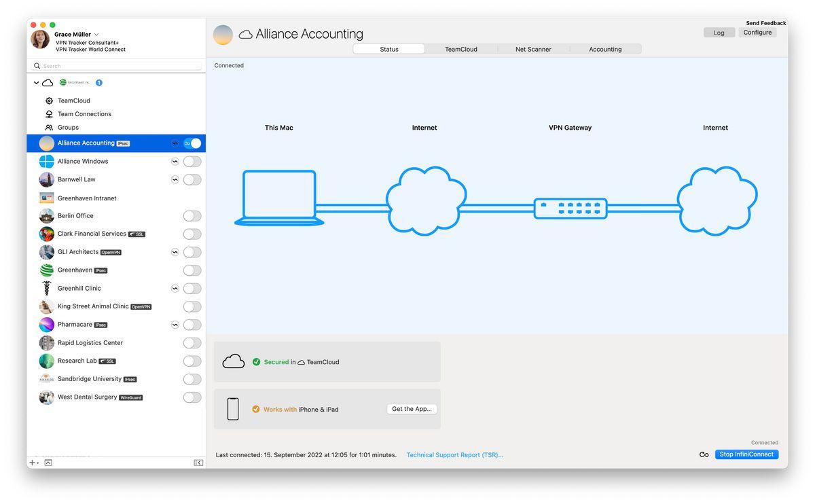Toggle the Alliance Windows connection switch
815x504 pixels.
[x=192, y=162]
